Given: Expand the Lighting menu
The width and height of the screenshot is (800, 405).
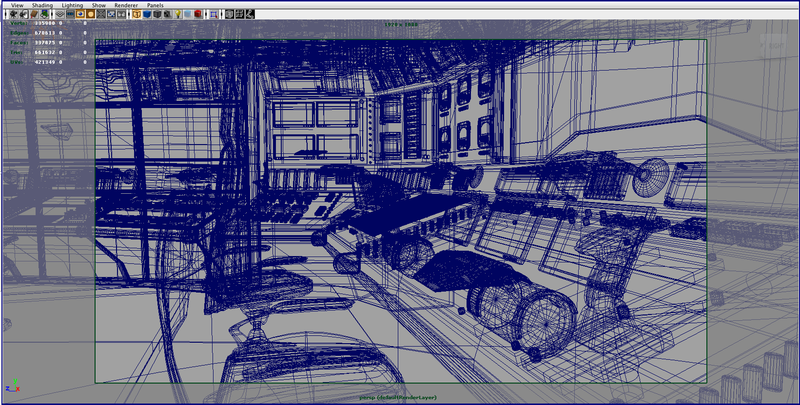Looking at the screenshot, I should (72, 5).
